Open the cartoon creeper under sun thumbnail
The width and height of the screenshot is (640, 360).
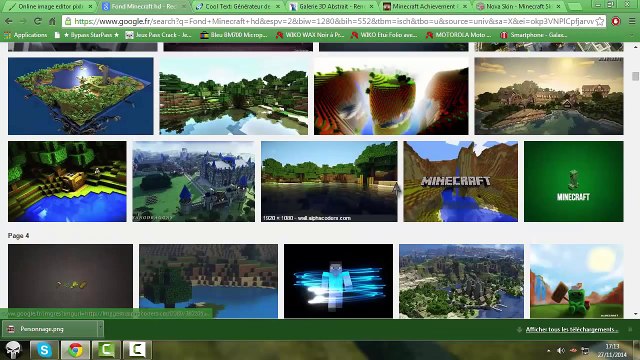[577, 281]
